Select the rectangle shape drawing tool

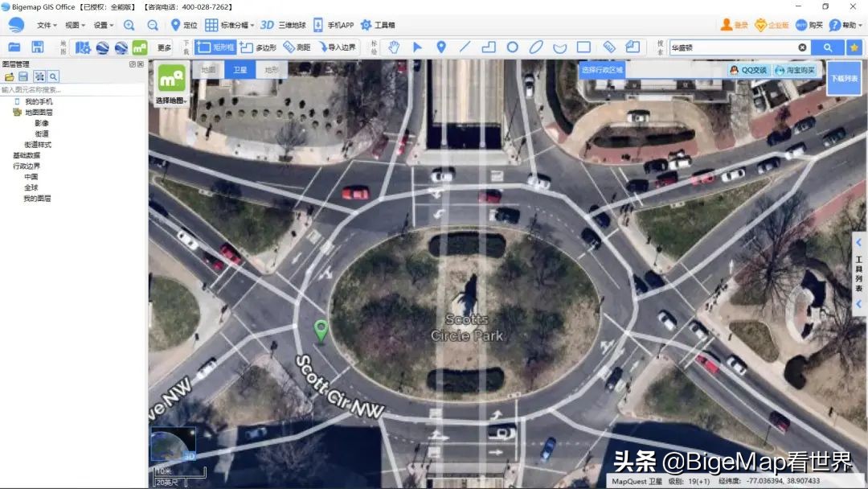[583, 47]
